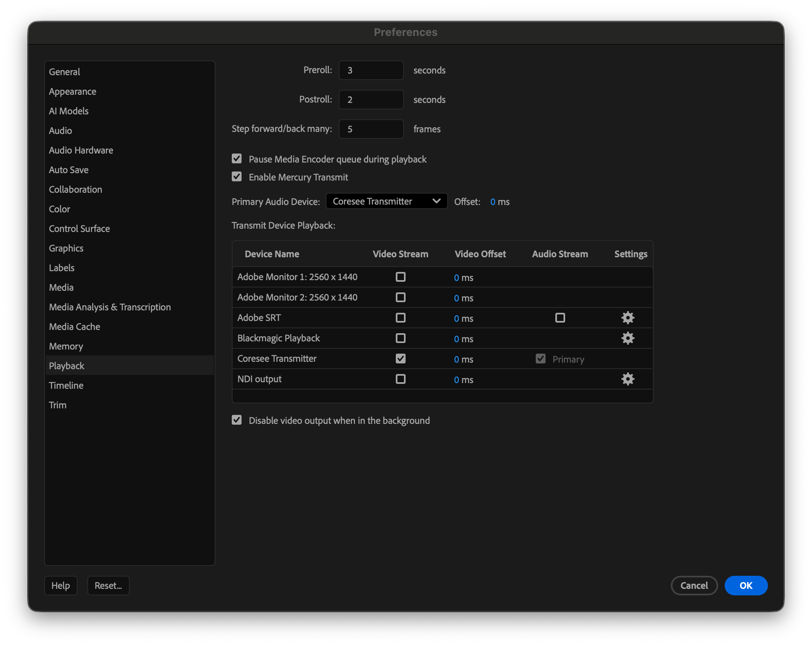Screen dimensions: 812x646
Task: Click the Cancel button
Action: [x=694, y=586]
